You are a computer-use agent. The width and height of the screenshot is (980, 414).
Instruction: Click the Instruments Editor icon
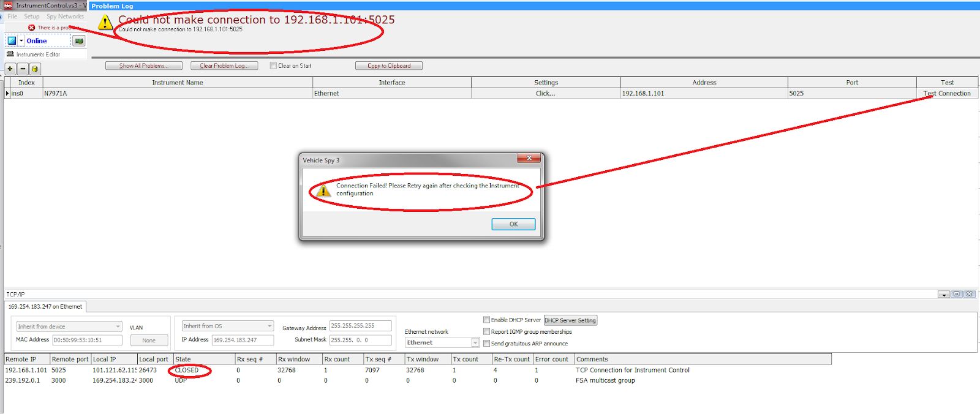[10, 55]
